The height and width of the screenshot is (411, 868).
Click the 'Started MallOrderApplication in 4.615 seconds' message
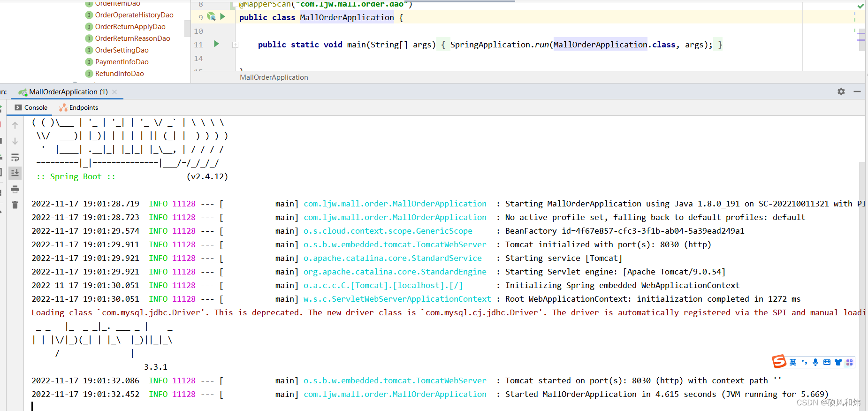point(667,394)
